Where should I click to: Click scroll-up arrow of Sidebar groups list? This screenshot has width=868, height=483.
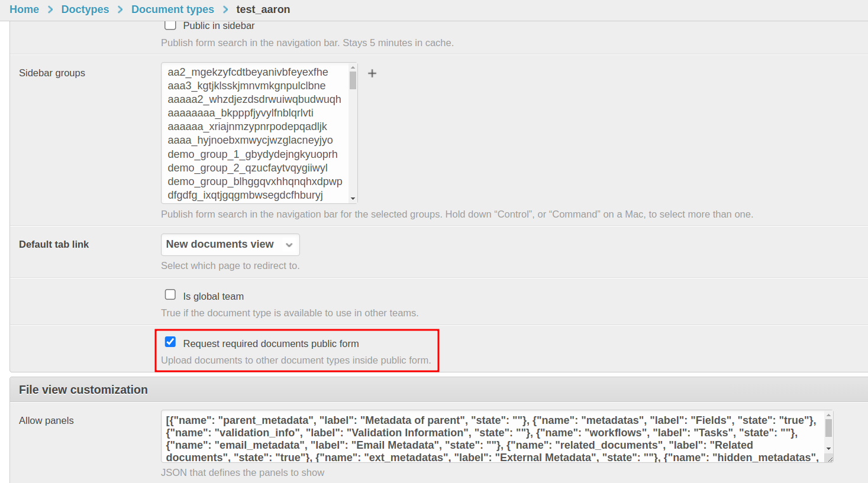353,67
